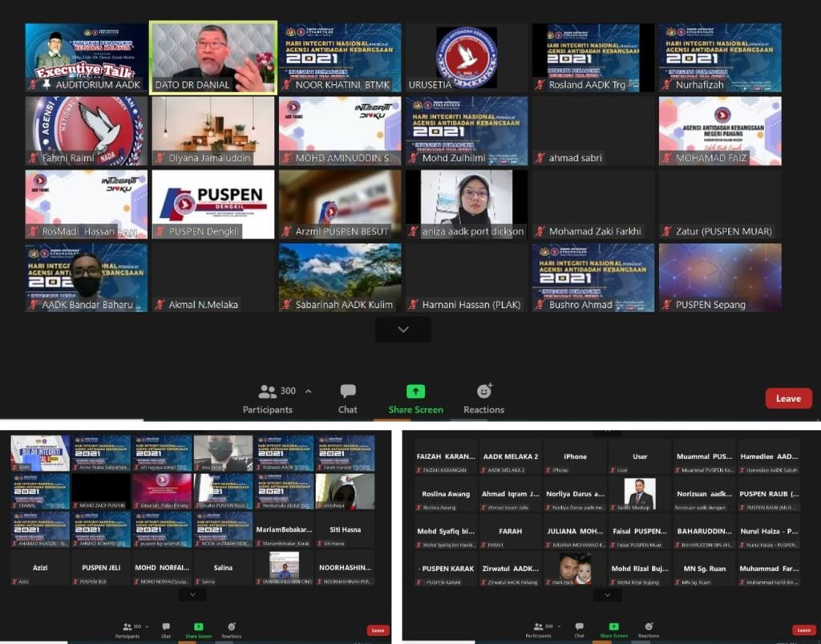This screenshot has width=821, height=644.
Task: Click green Share Screen icon in top window
Action: [x=415, y=391]
